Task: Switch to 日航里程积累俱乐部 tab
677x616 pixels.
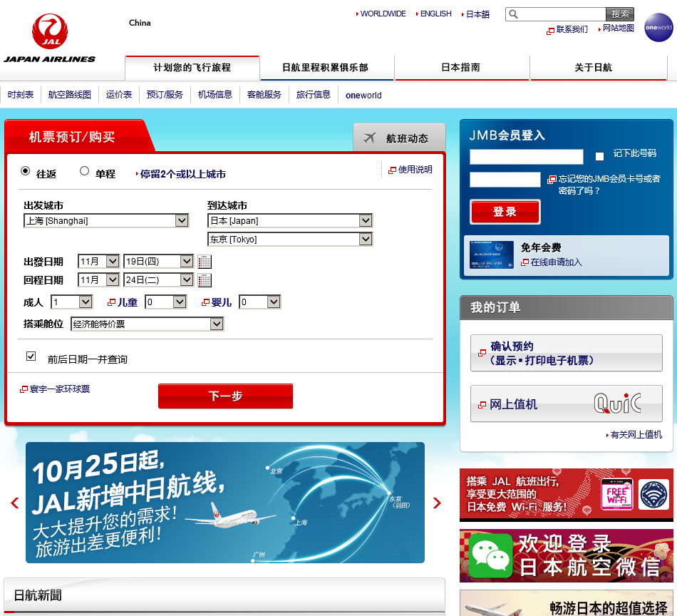Action: tap(327, 68)
